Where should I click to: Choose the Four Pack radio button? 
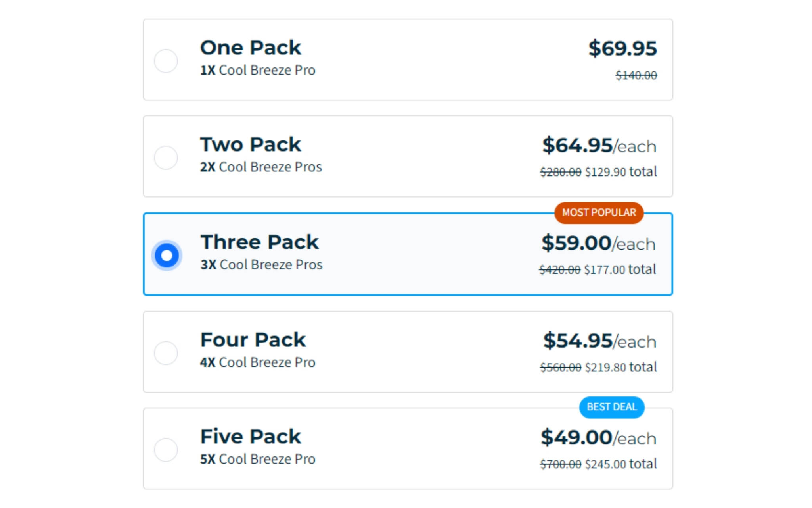(x=166, y=353)
